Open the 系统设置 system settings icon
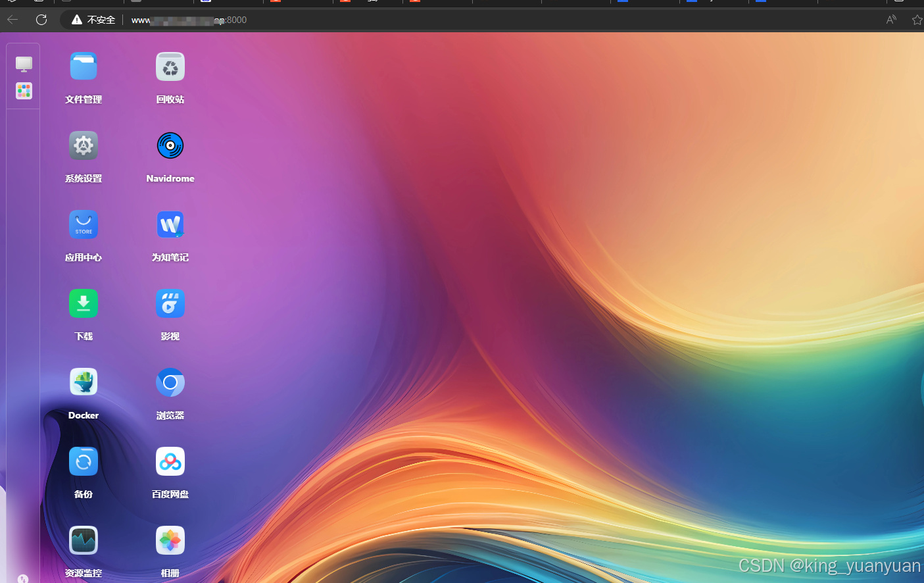The image size is (924, 583). 84,146
